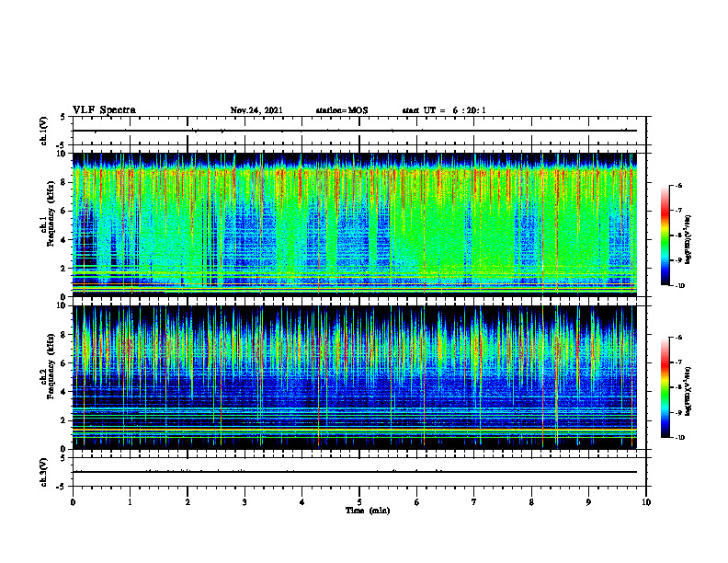Click tick label "7" on the Time axis
728x563 pixels.
[474, 502]
